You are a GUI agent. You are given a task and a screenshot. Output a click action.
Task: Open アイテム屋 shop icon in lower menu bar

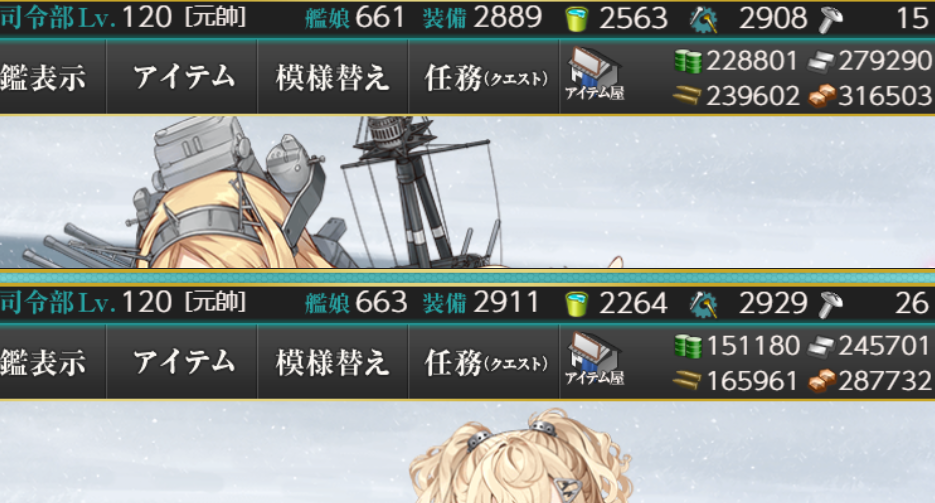point(595,358)
